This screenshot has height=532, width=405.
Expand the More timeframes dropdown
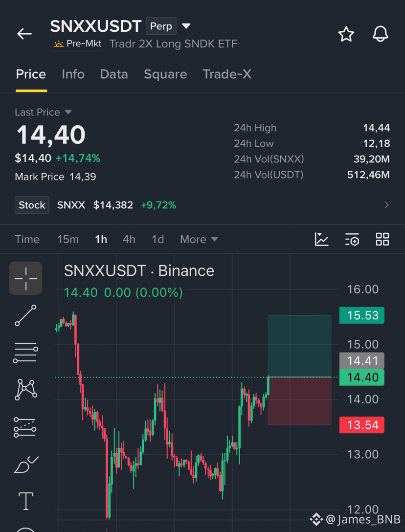click(x=199, y=239)
